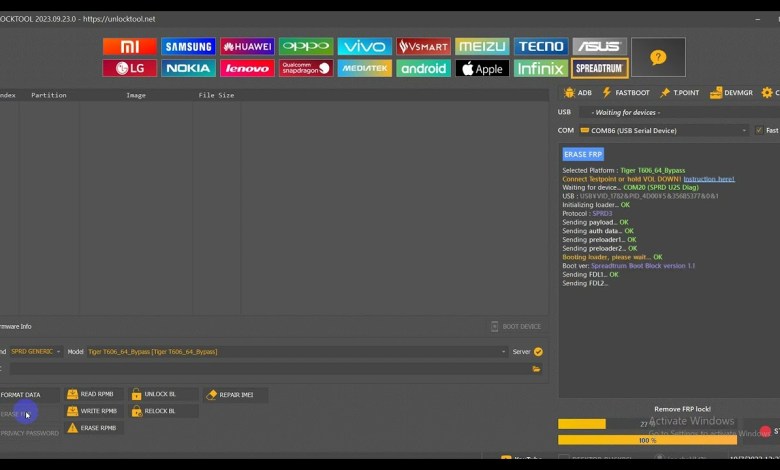Switch to the FASTBOOT tab

coord(626,92)
